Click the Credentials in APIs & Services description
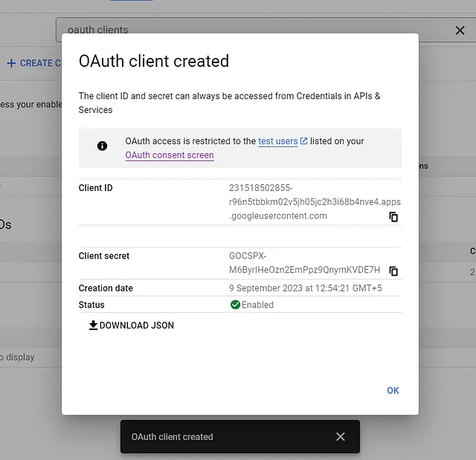Image resolution: width=476 pixels, height=460 pixels. pyautogui.click(x=229, y=103)
